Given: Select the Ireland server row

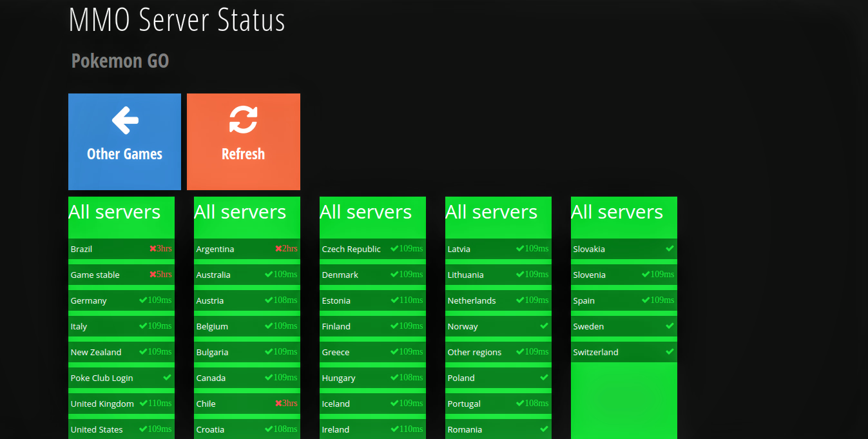Looking at the screenshot, I should pyautogui.click(x=372, y=429).
